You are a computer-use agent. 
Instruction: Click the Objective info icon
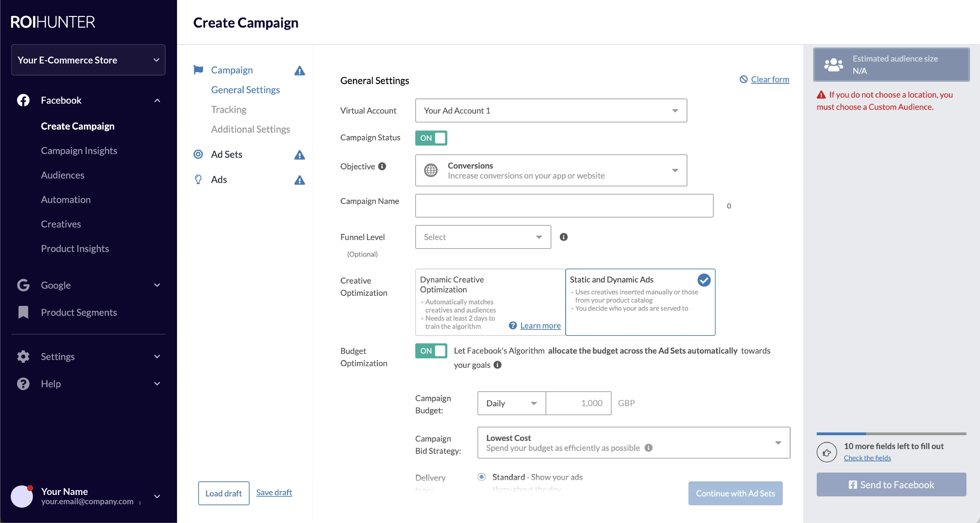click(x=382, y=166)
